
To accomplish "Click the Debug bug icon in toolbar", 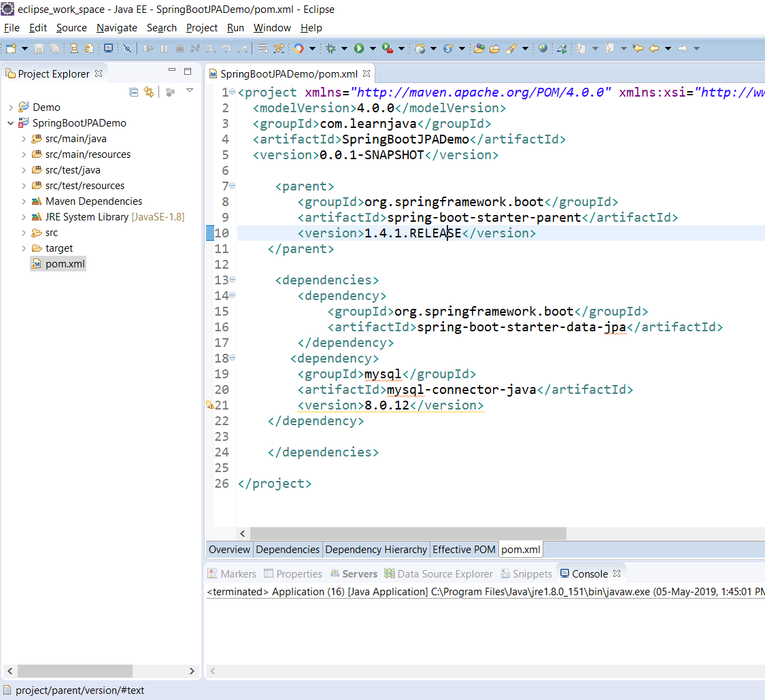I will (x=331, y=48).
